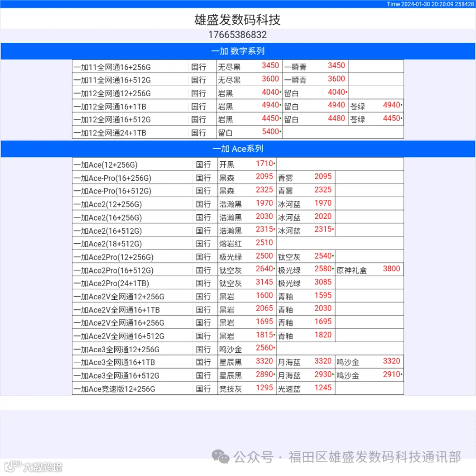Image resolution: width=476 pixels, height=476 pixels.
Task: Click the 鸣沙金 price 2560 for Ace3 12+256G
Action: click(x=266, y=348)
